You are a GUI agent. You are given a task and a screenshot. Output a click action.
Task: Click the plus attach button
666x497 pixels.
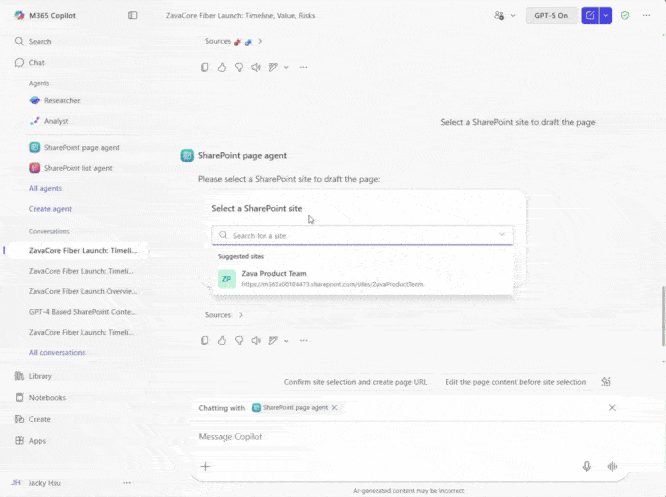coord(205,466)
